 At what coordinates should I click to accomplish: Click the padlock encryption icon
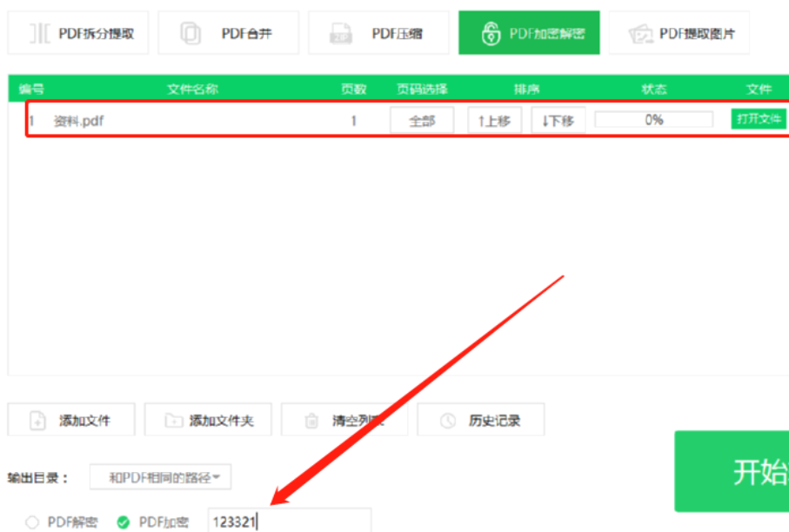[x=491, y=34]
